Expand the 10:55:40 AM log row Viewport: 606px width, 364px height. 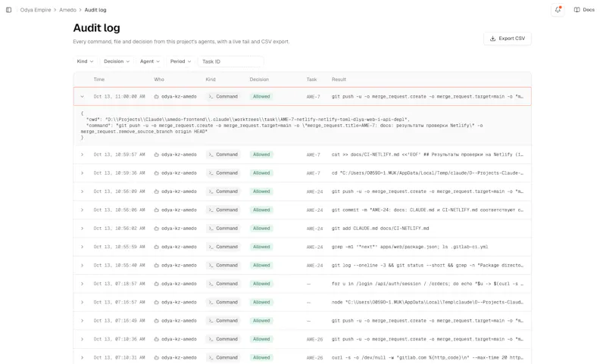pos(83,265)
